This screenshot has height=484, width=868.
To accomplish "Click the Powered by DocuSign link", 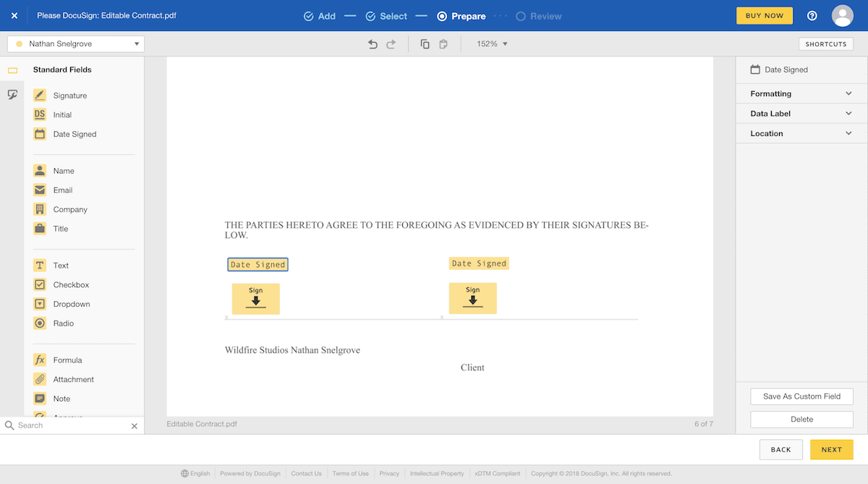I will (251, 474).
